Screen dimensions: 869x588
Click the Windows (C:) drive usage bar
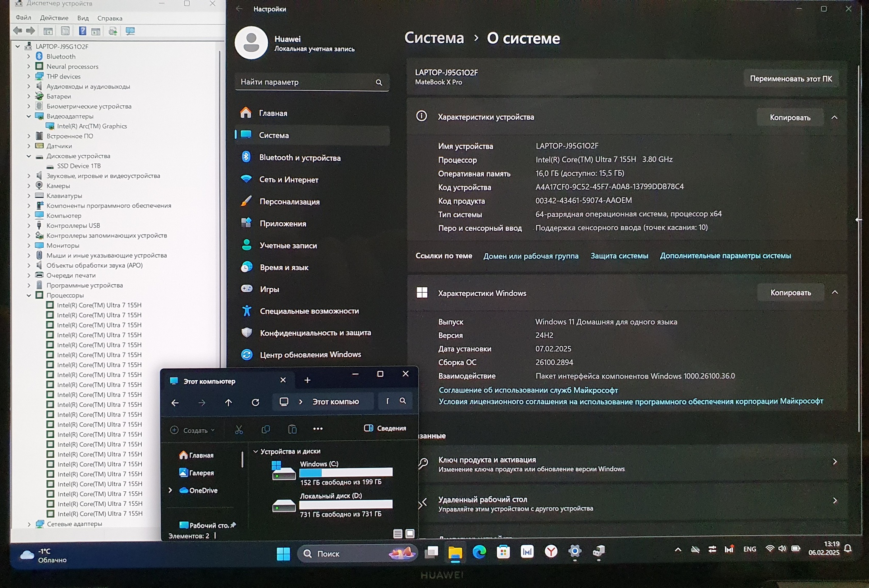346,472
